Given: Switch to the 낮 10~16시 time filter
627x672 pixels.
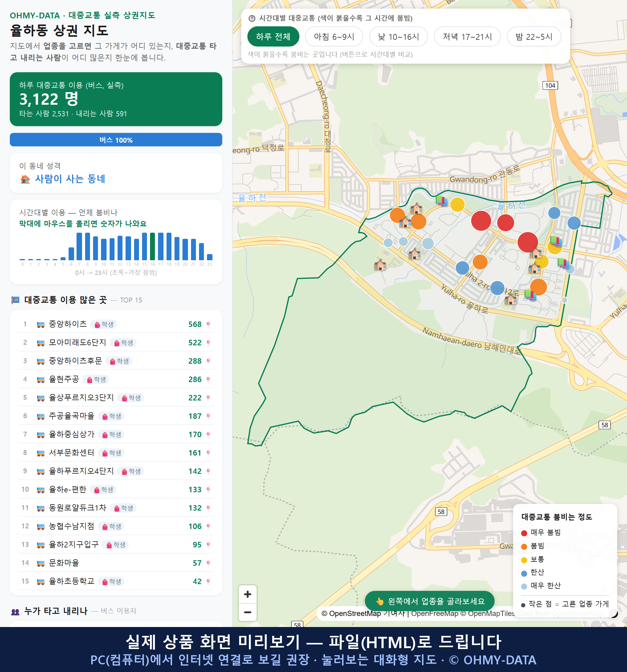Looking at the screenshot, I should (398, 36).
